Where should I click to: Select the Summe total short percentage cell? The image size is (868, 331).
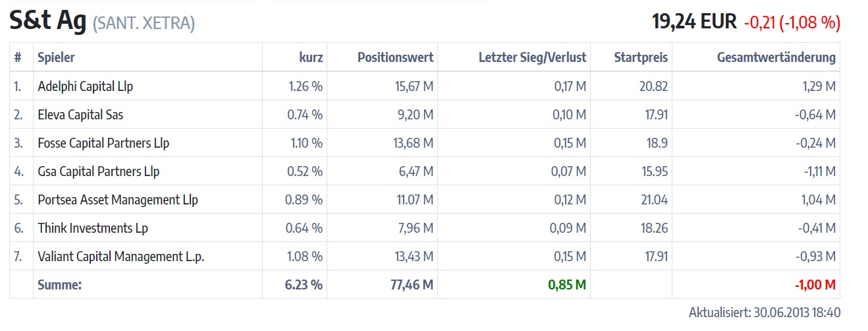[x=305, y=285]
